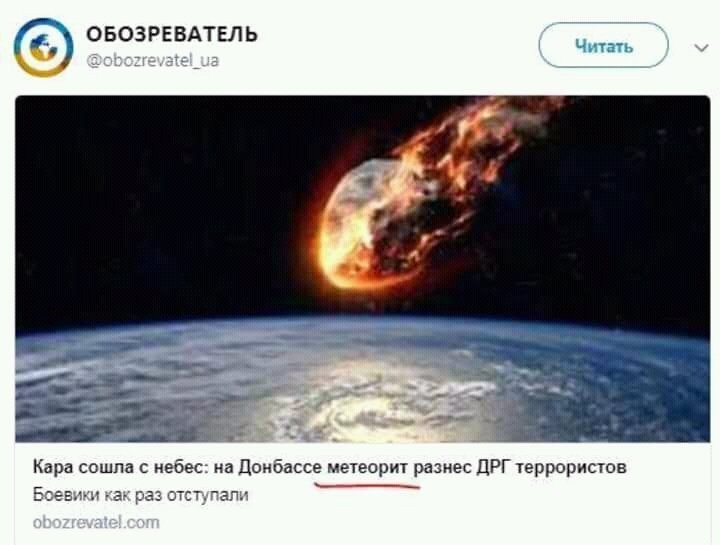Click the underlined word метеорит
Image resolution: width=720 pixels, height=545 pixels.
pyautogui.click(x=367, y=467)
